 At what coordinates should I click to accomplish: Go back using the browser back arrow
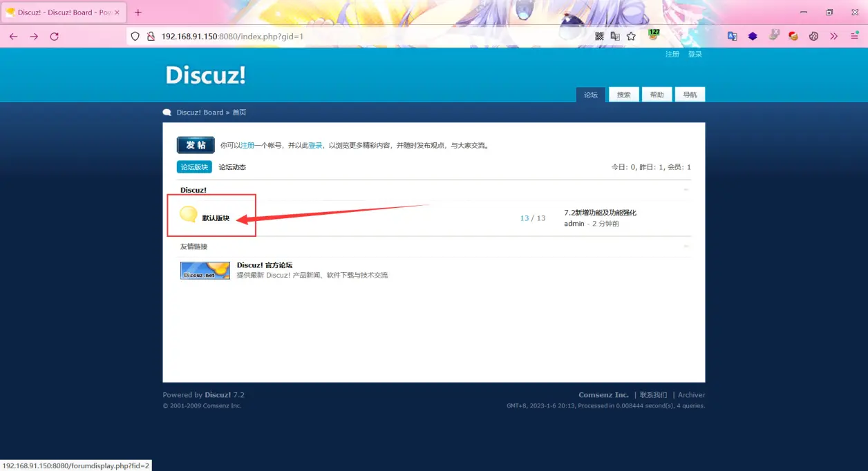(13, 37)
